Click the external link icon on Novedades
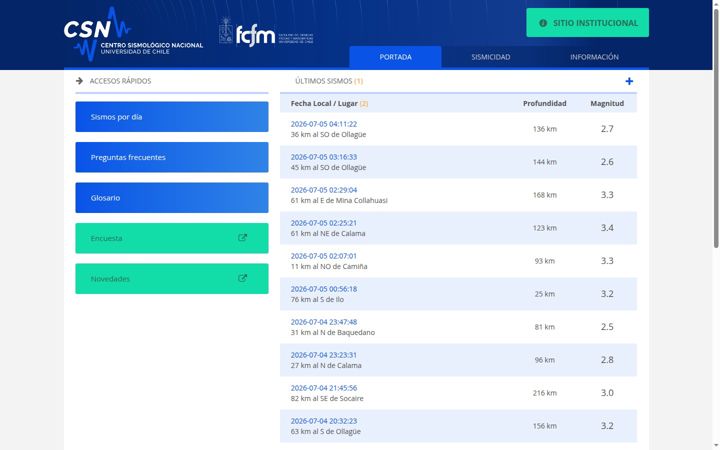This screenshot has height=450, width=720. click(242, 278)
